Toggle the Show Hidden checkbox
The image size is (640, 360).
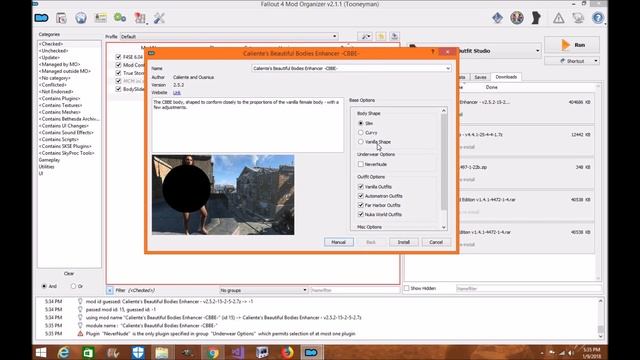coord(407,288)
